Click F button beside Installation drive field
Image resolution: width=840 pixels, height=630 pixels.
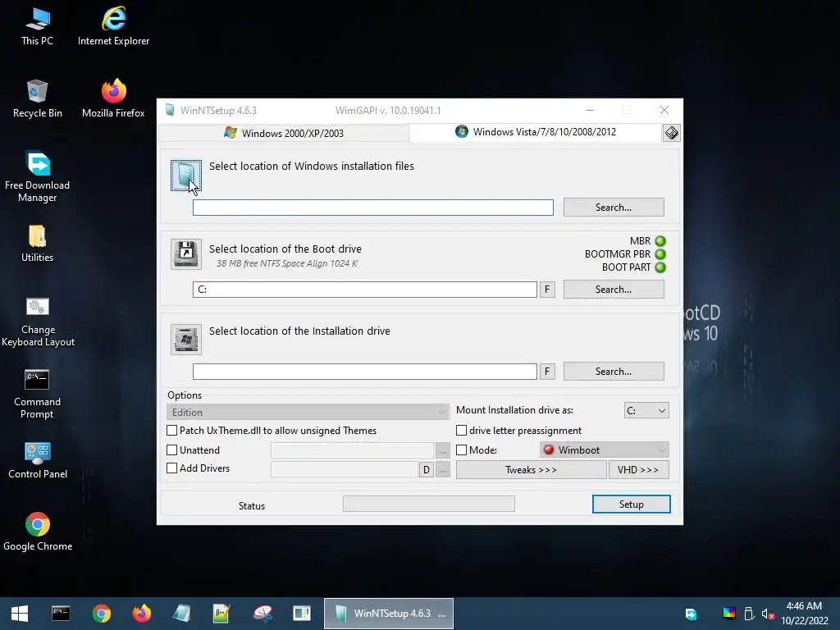(547, 372)
